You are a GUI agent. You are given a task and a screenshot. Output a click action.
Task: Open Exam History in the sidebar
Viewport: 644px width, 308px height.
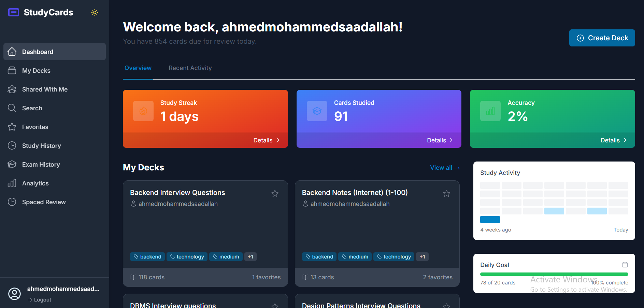point(12,164)
